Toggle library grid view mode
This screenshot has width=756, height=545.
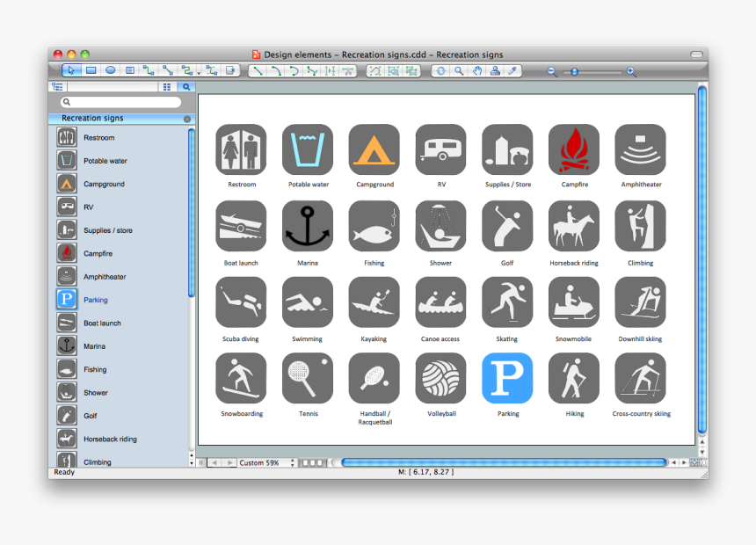(x=166, y=89)
